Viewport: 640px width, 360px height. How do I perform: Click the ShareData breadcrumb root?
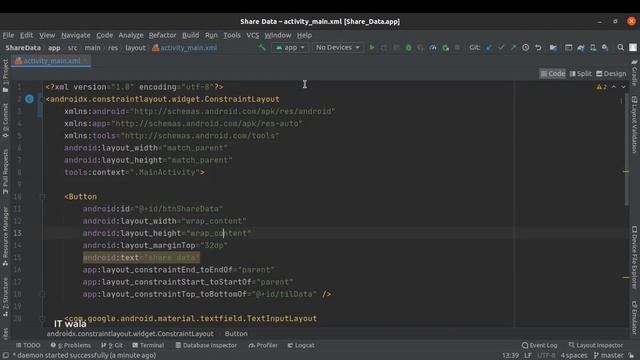click(x=23, y=48)
